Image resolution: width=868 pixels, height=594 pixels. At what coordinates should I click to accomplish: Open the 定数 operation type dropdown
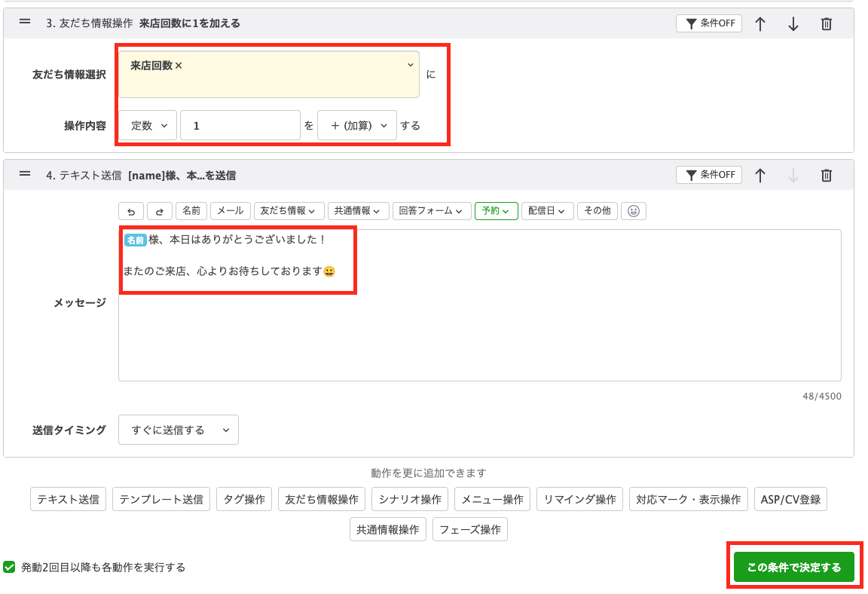147,125
